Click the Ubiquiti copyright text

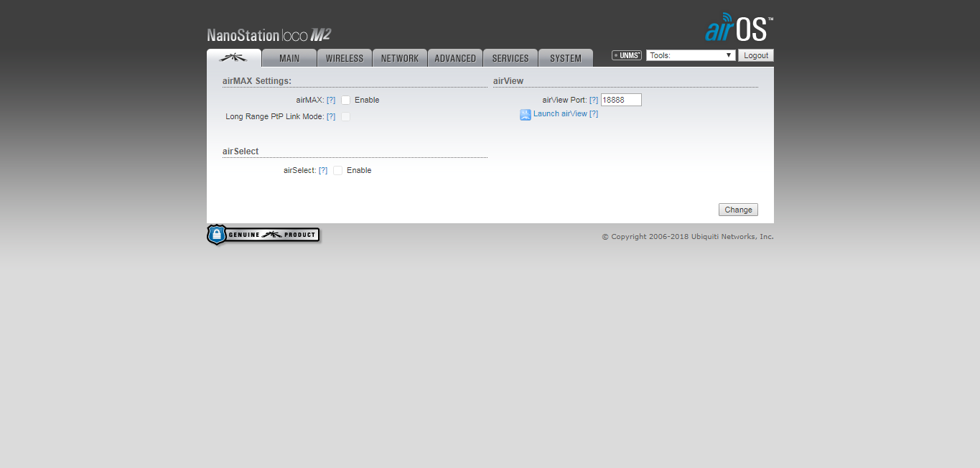pos(688,236)
